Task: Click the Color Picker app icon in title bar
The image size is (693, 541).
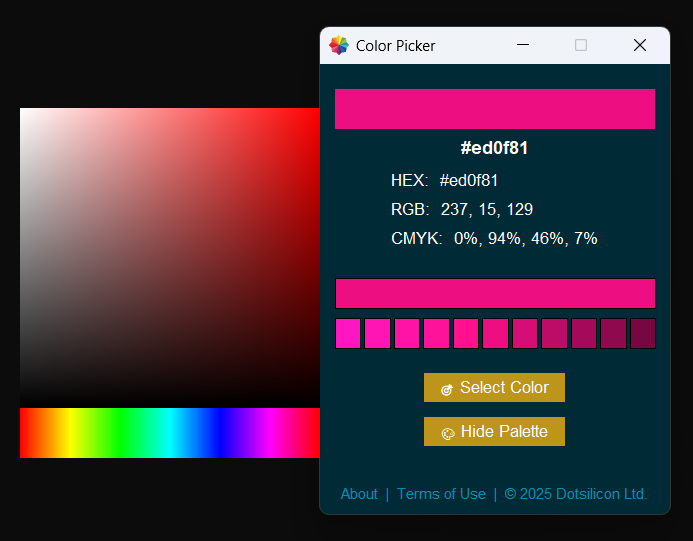Action: (x=339, y=45)
